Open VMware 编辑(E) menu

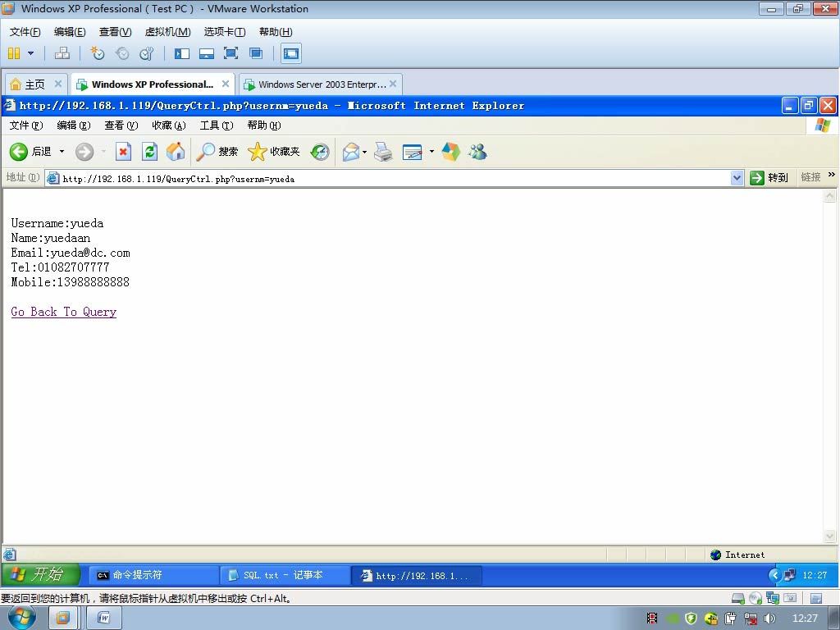click(x=70, y=32)
